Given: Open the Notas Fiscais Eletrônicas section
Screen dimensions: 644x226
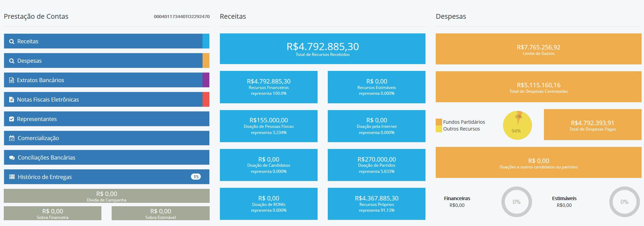Looking at the screenshot, I should 107,100.
